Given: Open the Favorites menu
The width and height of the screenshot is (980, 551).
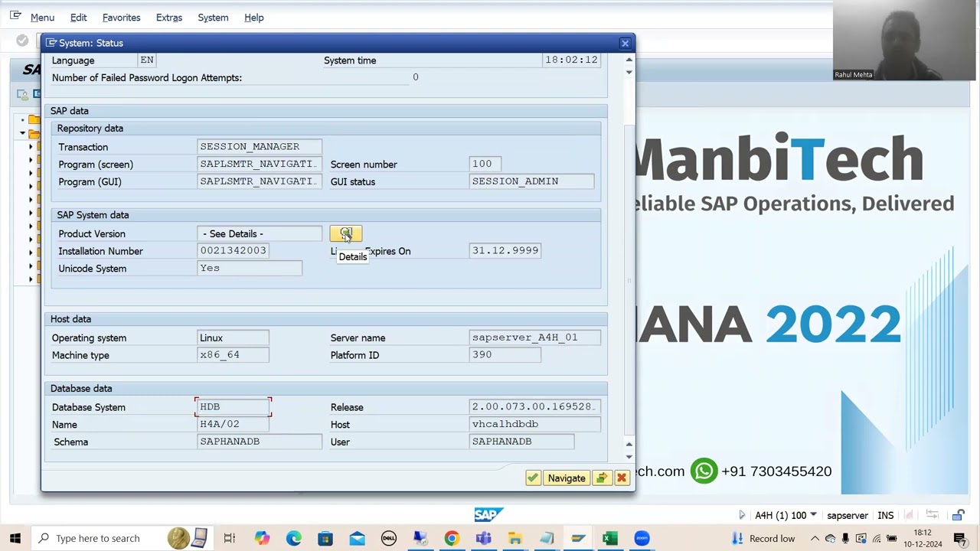Looking at the screenshot, I should (x=121, y=17).
